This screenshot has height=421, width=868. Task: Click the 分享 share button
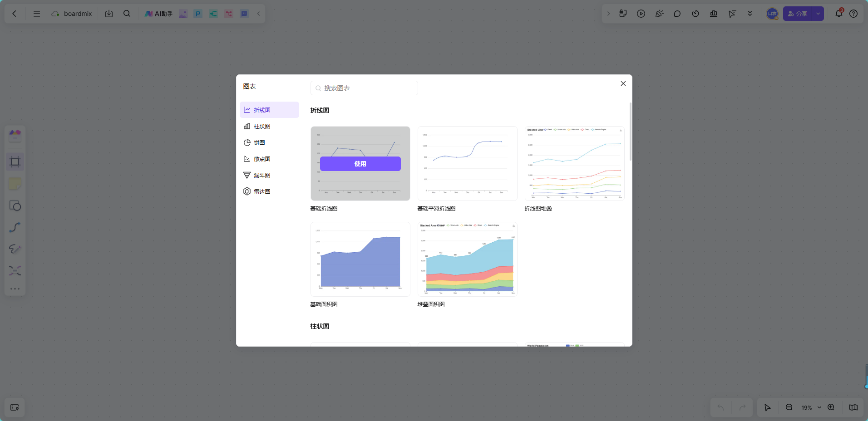[798, 14]
